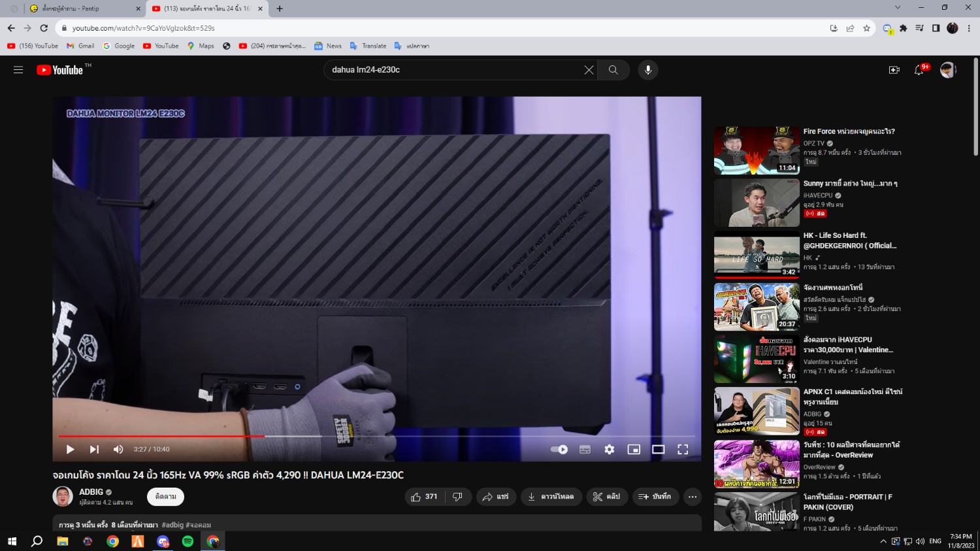Image resolution: width=980 pixels, height=551 pixels.
Task: Open the OverReview video thumbnail
Action: (x=757, y=464)
